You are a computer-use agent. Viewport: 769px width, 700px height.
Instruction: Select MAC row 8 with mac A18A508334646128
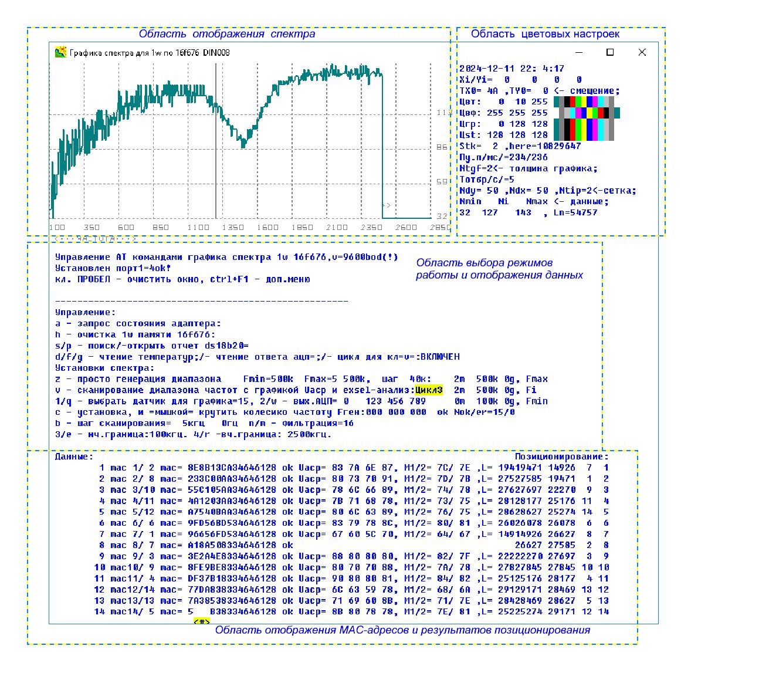click(232, 545)
